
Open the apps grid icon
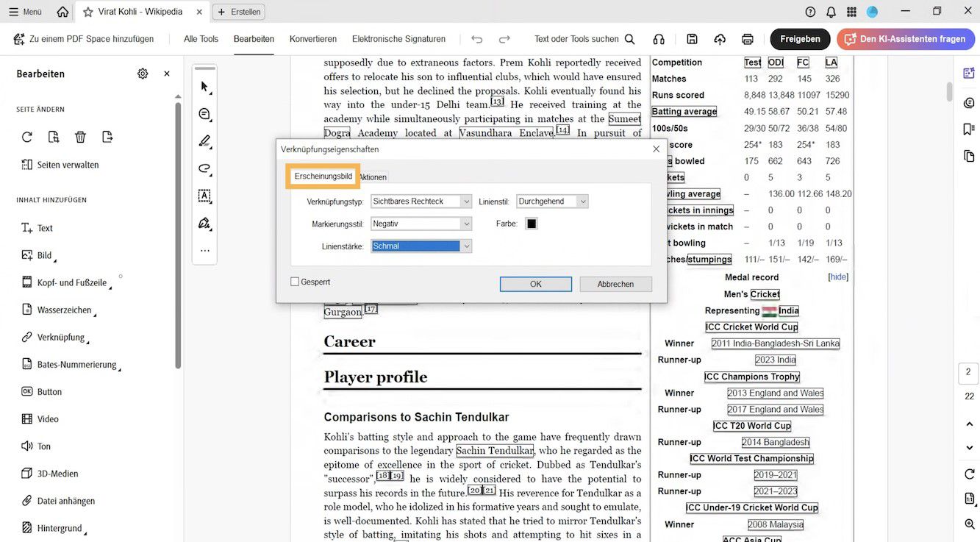click(851, 12)
